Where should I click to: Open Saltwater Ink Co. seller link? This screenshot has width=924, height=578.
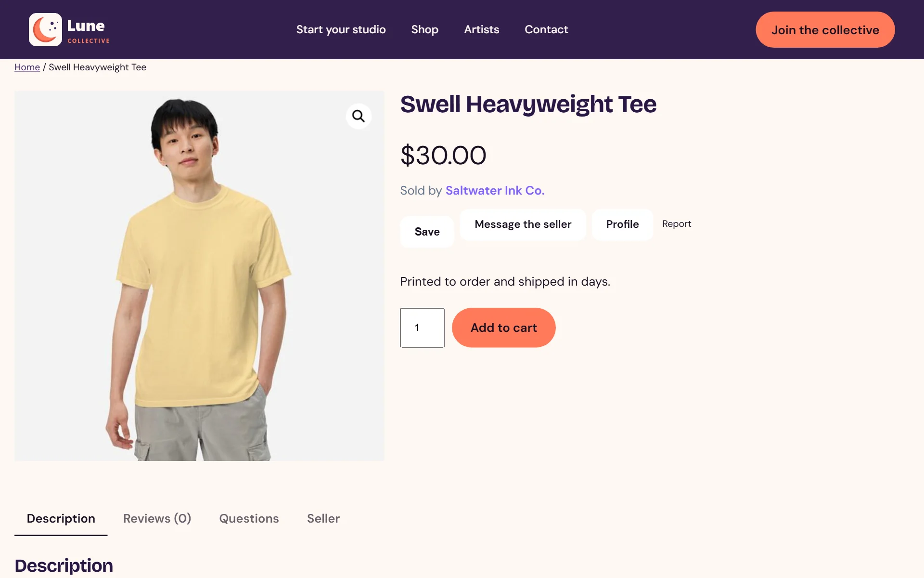click(495, 191)
